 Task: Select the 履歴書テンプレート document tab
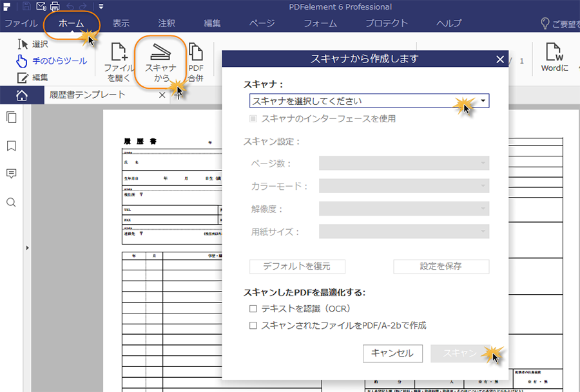point(87,95)
